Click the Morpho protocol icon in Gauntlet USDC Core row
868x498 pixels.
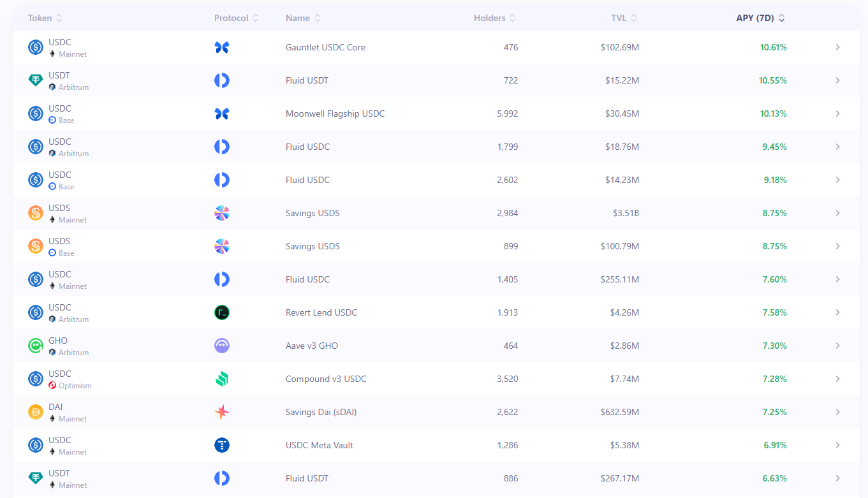point(222,47)
